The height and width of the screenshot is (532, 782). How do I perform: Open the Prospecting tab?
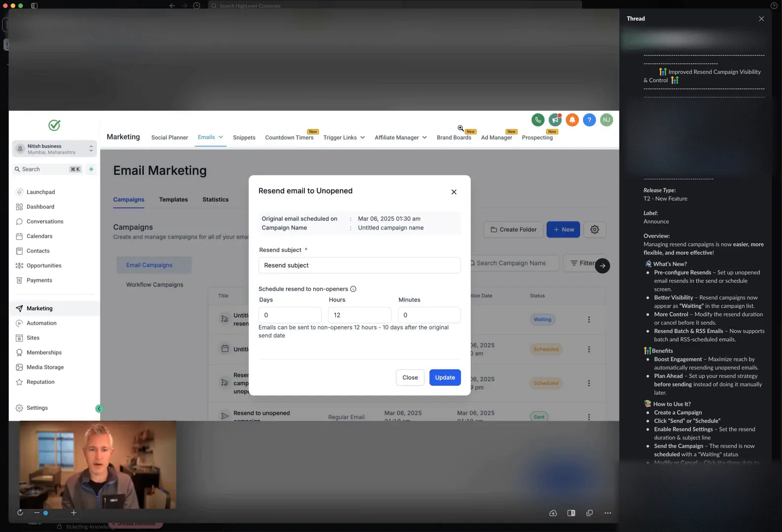(x=537, y=138)
